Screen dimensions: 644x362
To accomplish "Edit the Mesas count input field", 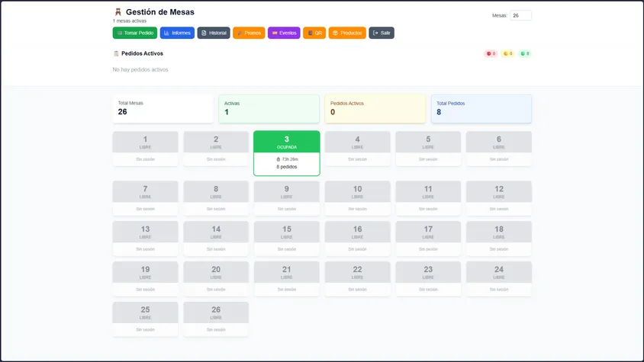I will tap(520, 15).
